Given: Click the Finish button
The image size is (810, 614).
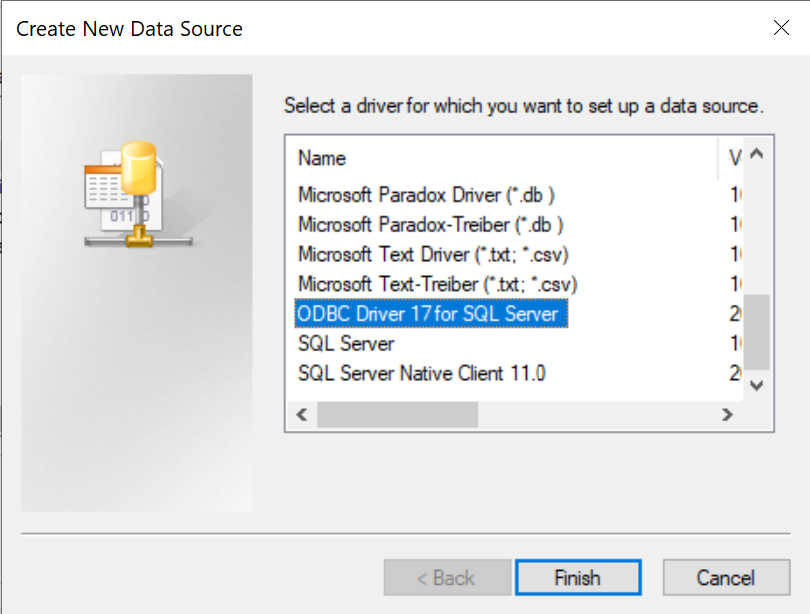Looking at the screenshot, I should click(578, 577).
